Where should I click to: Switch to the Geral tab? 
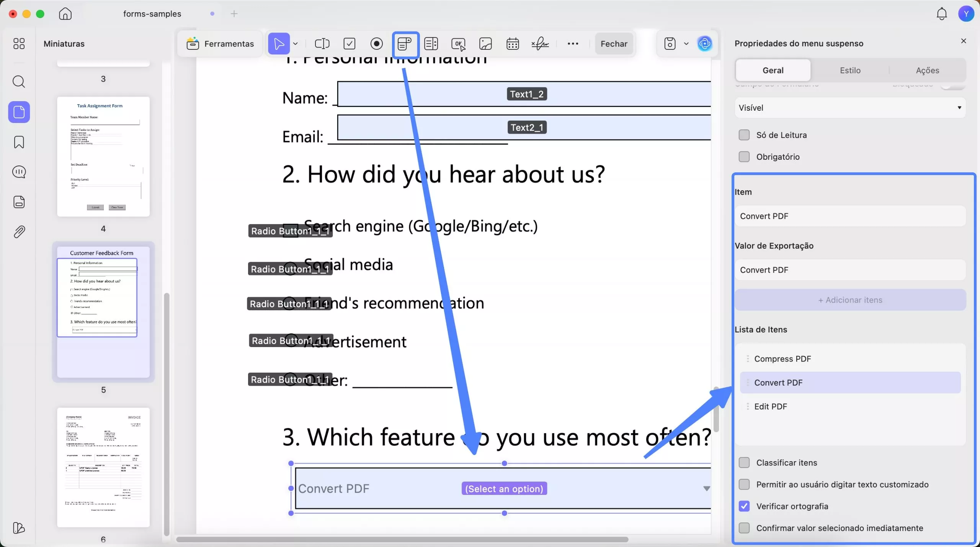click(773, 70)
